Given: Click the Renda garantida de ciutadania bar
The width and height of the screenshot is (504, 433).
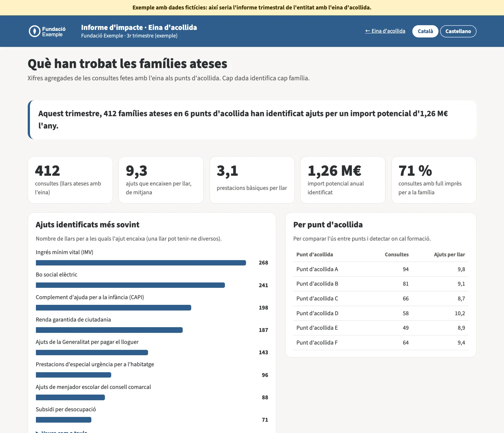Looking at the screenshot, I should pyautogui.click(x=109, y=330).
